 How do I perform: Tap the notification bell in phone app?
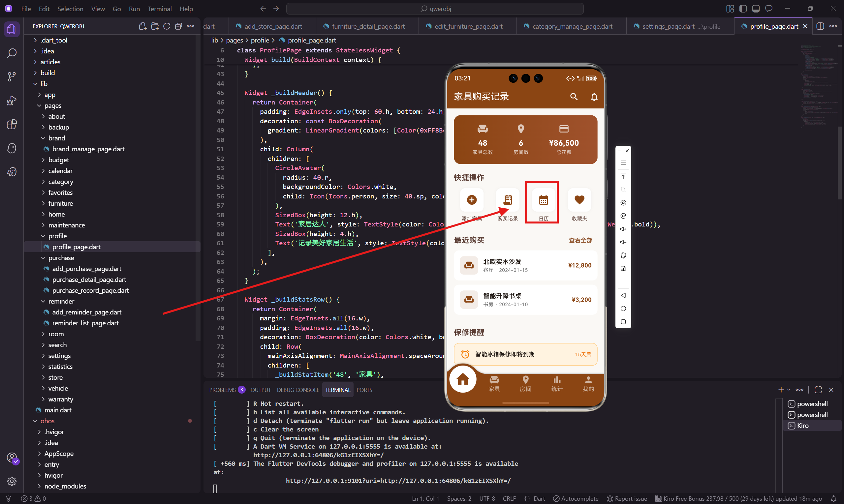tap(594, 97)
